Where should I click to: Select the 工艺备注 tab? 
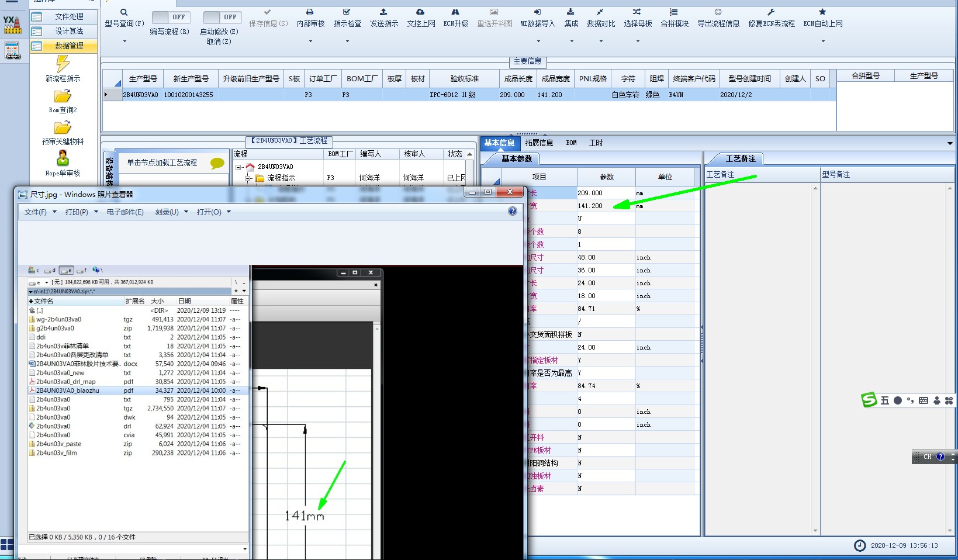pyautogui.click(x=741, y=159)
